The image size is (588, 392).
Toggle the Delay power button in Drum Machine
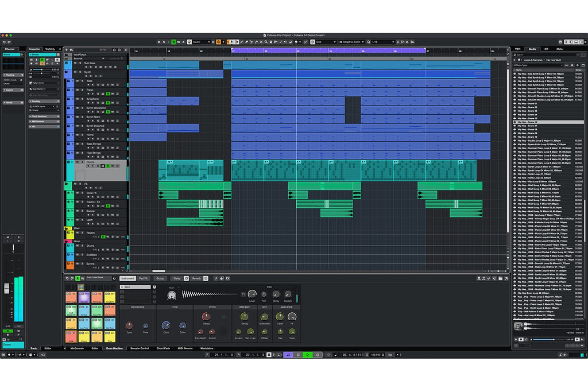coord(186,278)
